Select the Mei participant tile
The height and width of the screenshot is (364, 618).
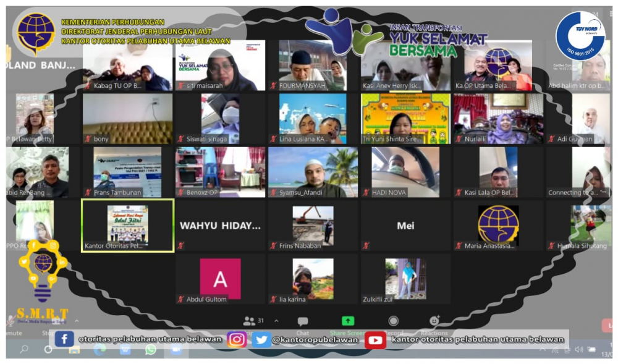click(x=405, y=226)
